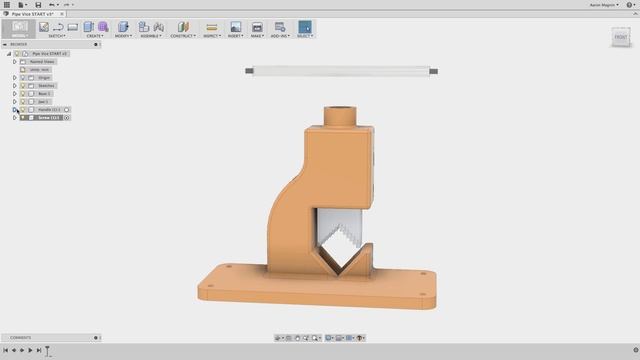Click the Save icon in the top bar
This screenshot has width=640, height=360.
[x=38, y=5]
